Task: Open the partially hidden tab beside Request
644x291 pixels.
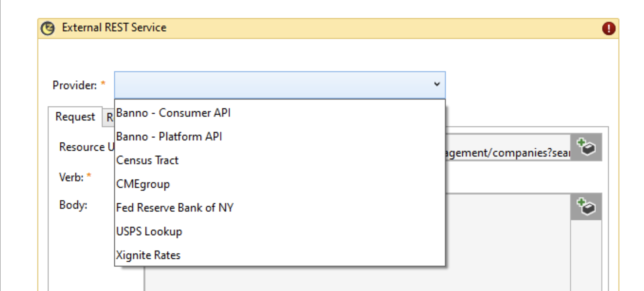Action: coord(108,117)
